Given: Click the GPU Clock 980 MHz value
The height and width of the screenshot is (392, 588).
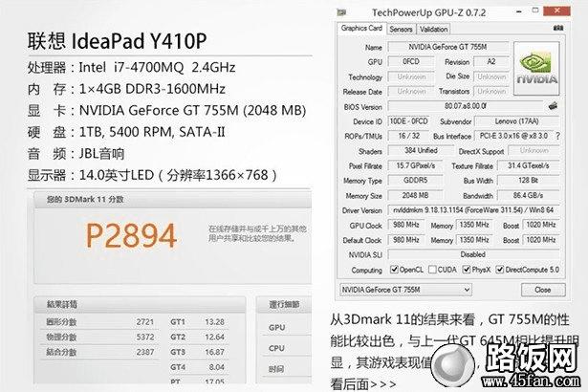Looking at the screenshot, I should tap(406, 225).
